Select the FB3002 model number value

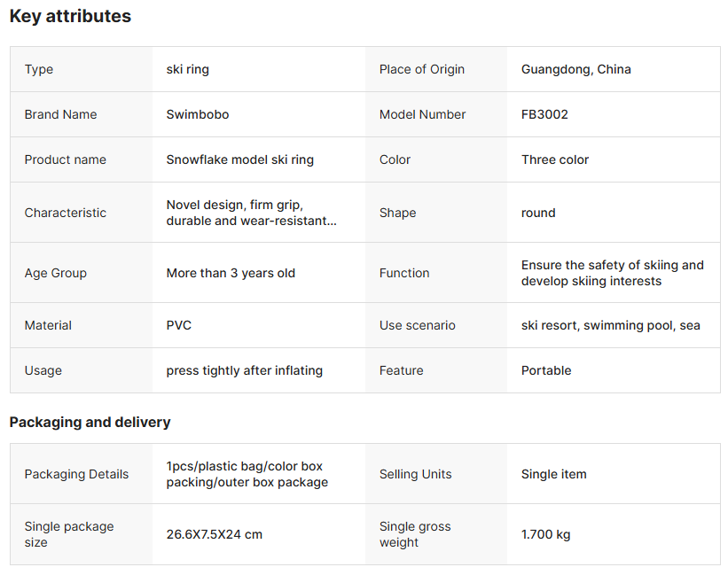(544, 114)
